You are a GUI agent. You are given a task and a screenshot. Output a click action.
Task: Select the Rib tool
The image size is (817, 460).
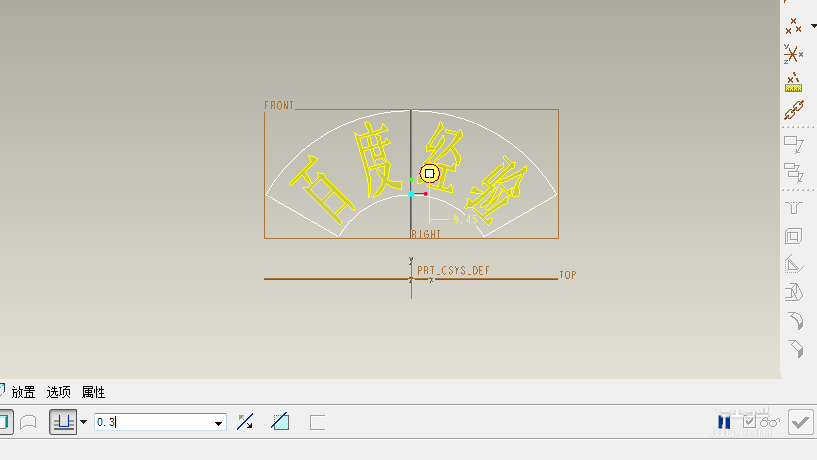point(794,265)
